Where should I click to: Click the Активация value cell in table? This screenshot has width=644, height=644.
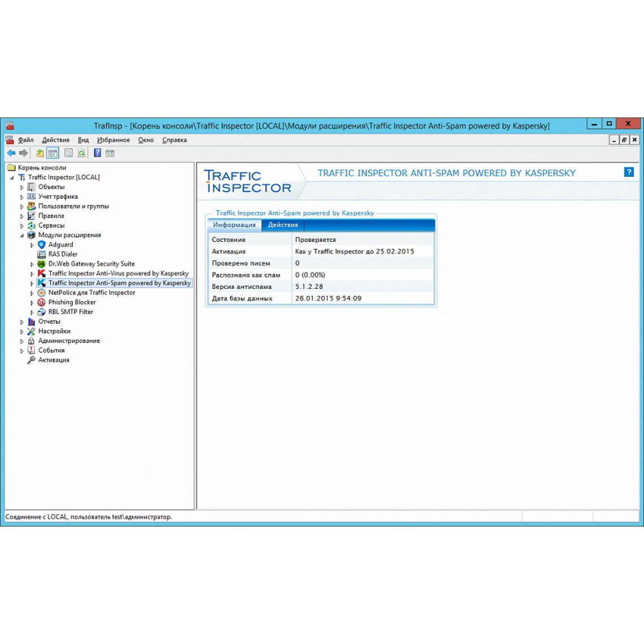pyautogui.click(x=363, y=251)
